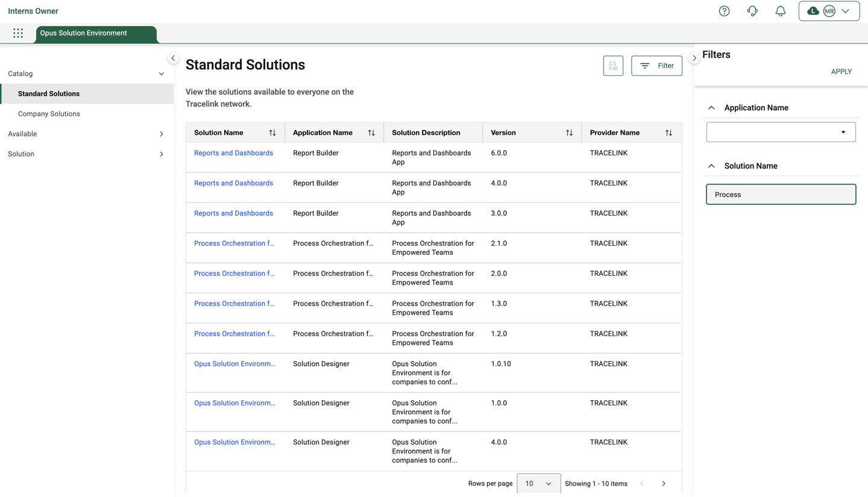868x497 pixels.
Task: Open the Application Name filter dropdown
Action: click(x=781, y=132)
